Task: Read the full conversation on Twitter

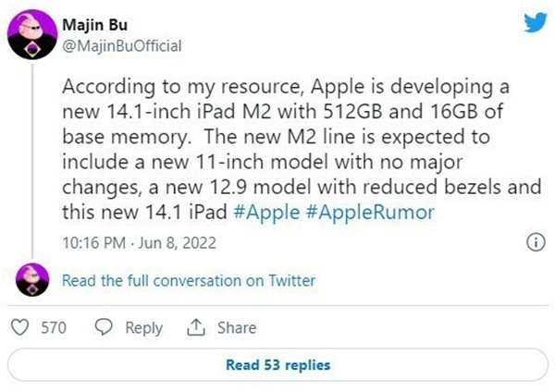Action: click(189, 280)
